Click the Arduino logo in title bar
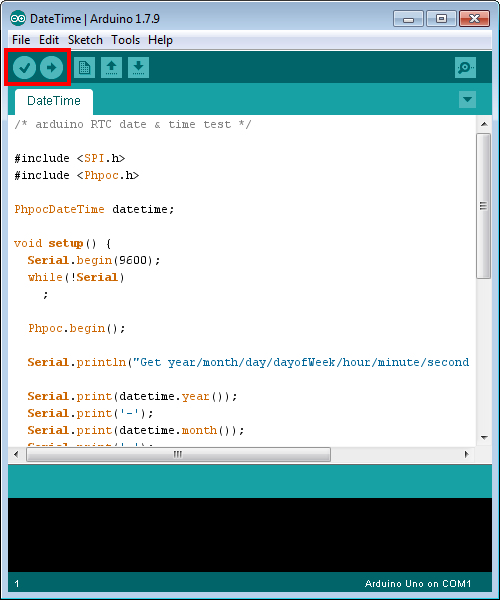Screen dimensions: 500x600 (x=18, y=18)
